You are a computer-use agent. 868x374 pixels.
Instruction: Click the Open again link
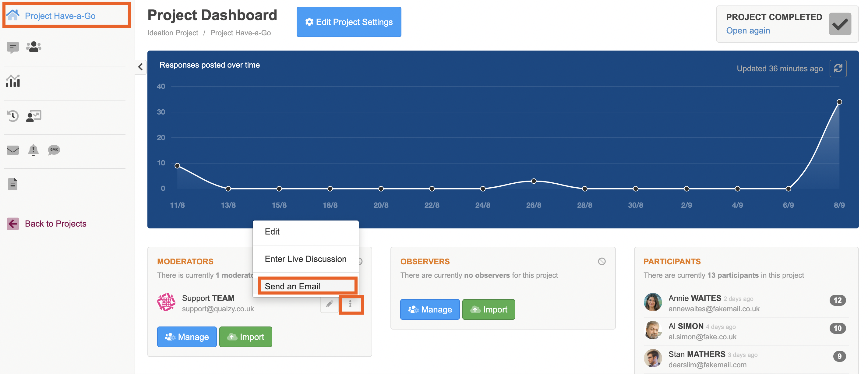pos(748,31)
